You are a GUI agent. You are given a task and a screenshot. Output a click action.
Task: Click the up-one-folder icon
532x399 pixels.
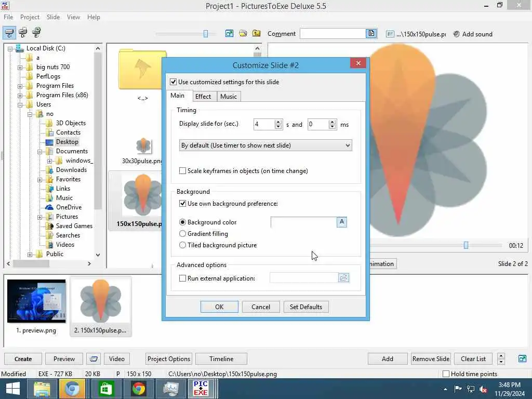pos(257,33)
